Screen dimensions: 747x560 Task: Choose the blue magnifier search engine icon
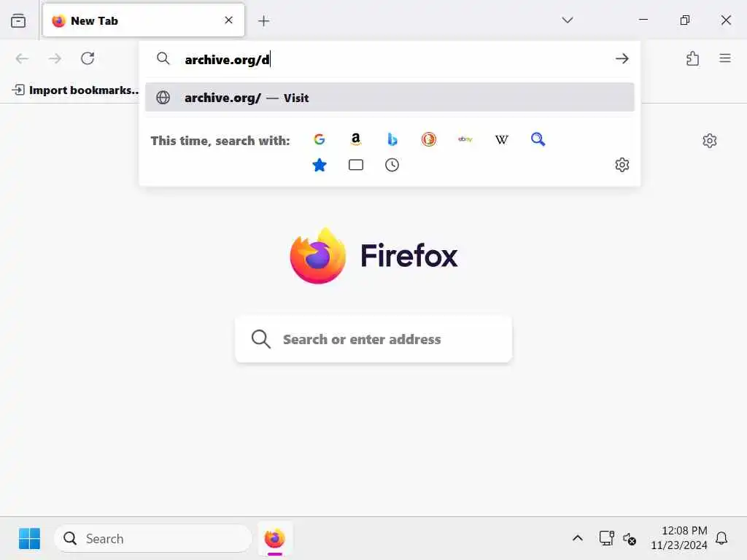coord(538,139)
